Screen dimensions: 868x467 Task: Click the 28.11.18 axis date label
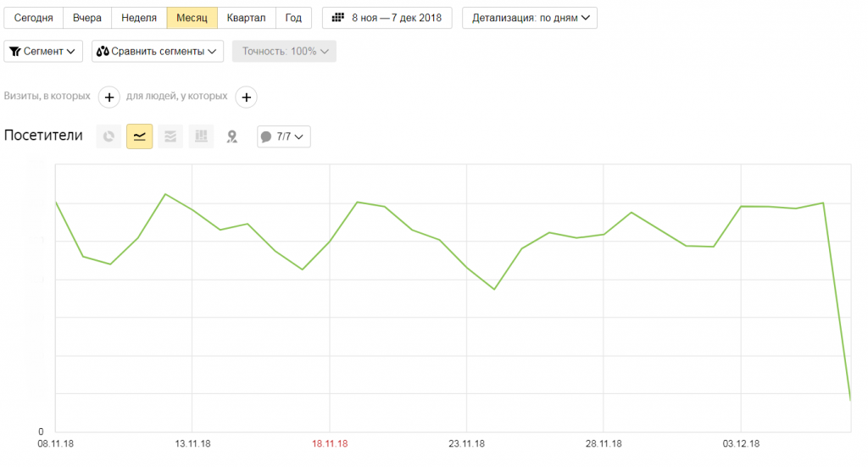coord(604,444)
